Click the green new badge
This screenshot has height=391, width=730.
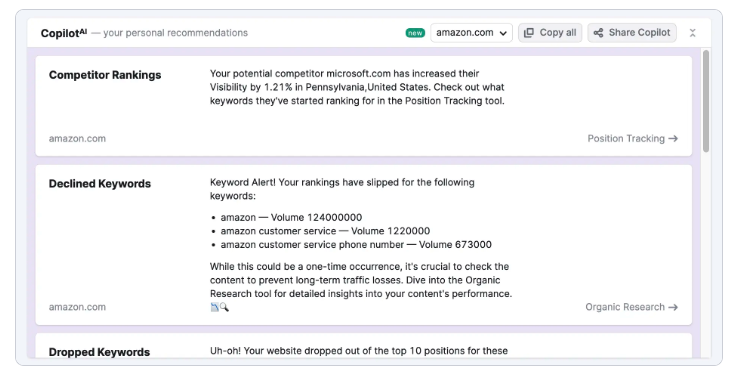(x=415, y=33)
